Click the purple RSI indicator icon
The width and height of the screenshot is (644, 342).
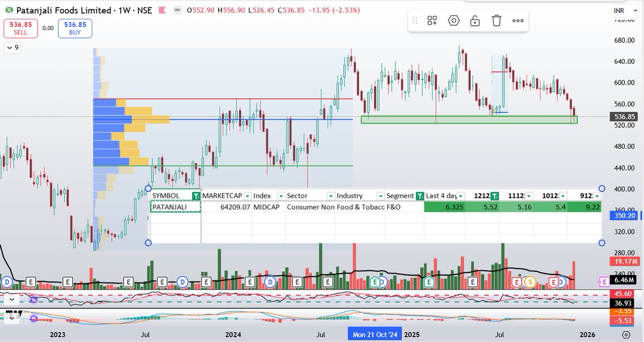coord(33,300)
